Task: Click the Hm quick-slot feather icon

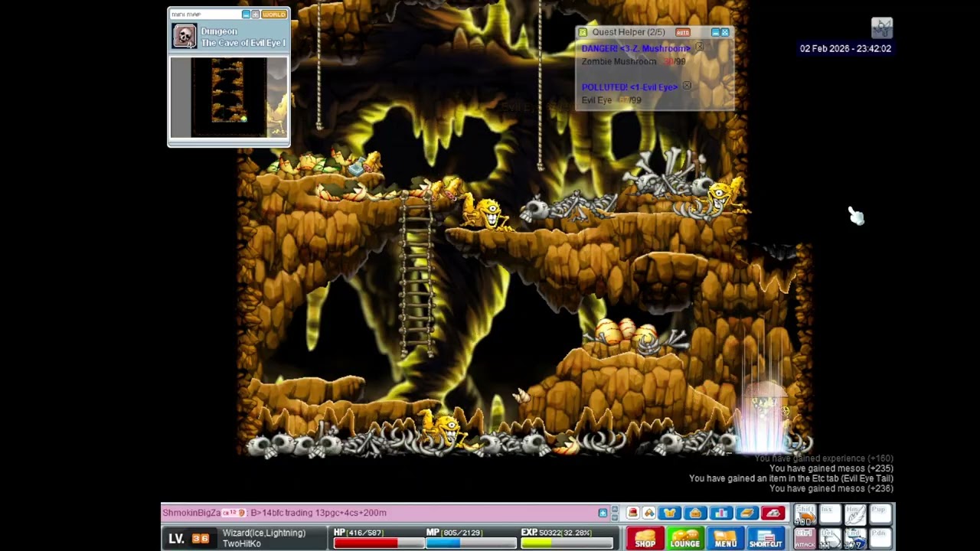Action: [x=855, y=514]
